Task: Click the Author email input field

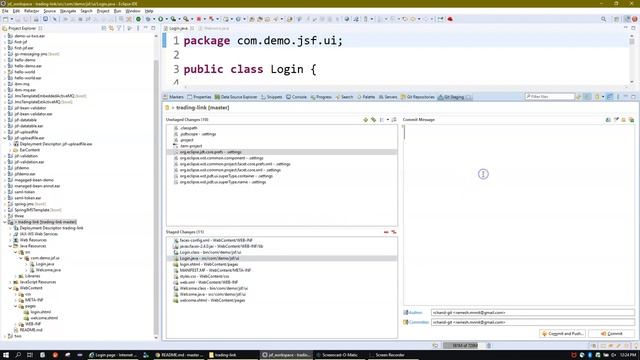Action: (x=533, y=313)
